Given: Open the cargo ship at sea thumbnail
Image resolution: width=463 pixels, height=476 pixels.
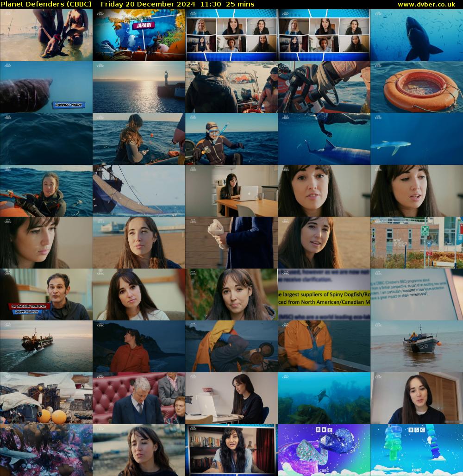Looking at the screenshot, I should pyautogui.click(x=46, y=346).
